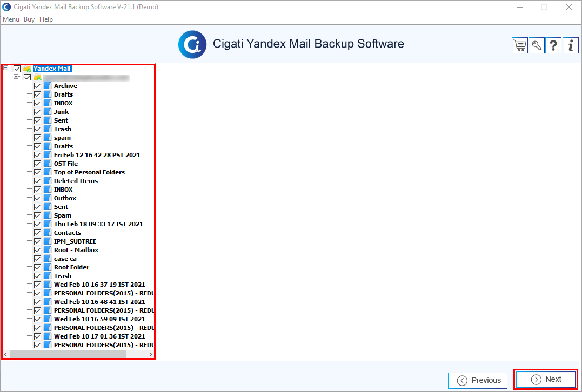Open the Help menu

tap(46, 19)
